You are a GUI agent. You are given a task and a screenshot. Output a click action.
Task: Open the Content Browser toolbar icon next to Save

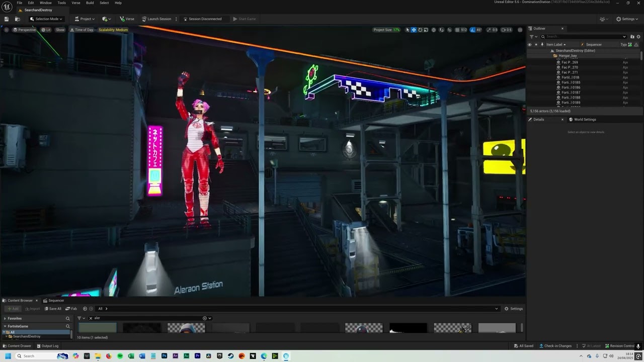(x=18, y=19)
